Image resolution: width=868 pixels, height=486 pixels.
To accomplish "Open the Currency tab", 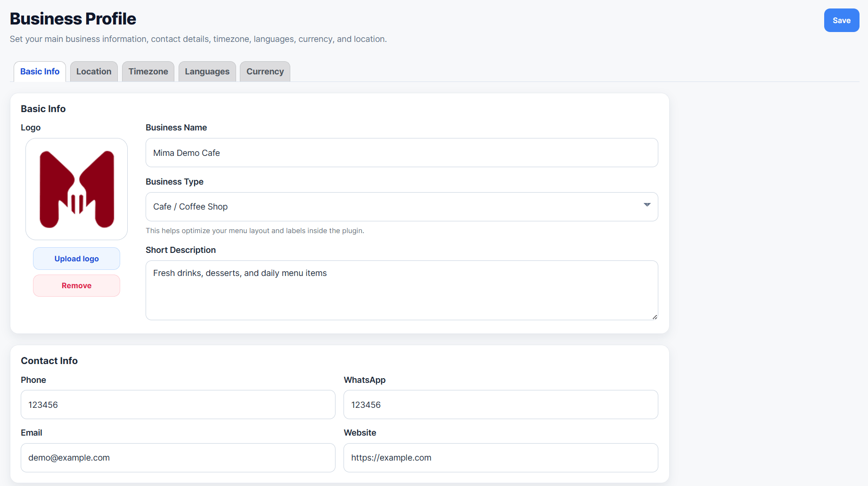I will coord(265,72).
